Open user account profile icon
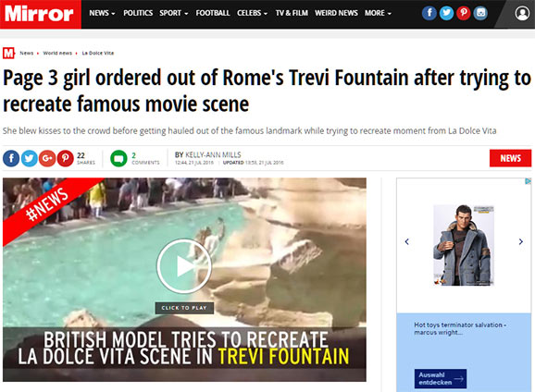The image size is (535, 392). point(522,13)
